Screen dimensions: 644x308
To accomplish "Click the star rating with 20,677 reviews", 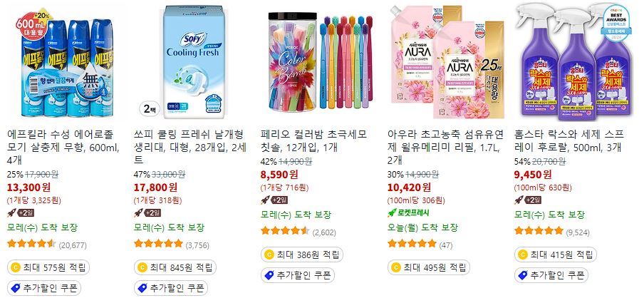I will coord(31,244).
